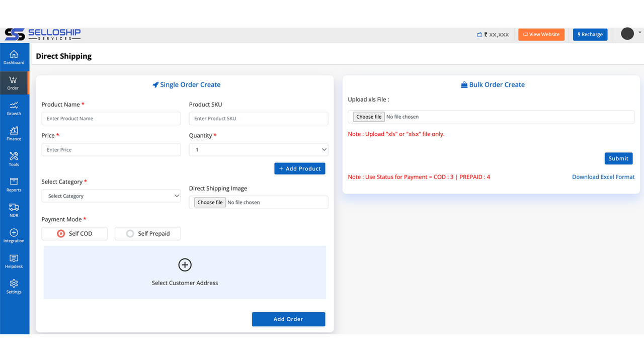Select the Self Prepaid payment mode

click(148, 234)
